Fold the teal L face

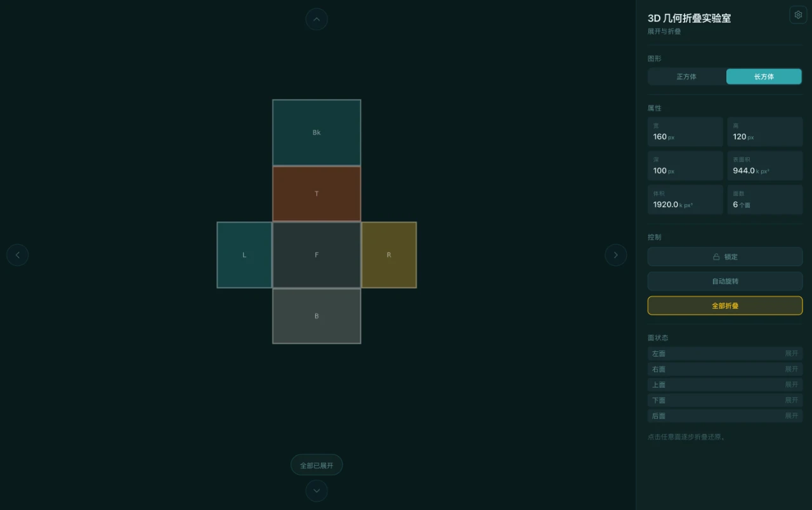244,255
